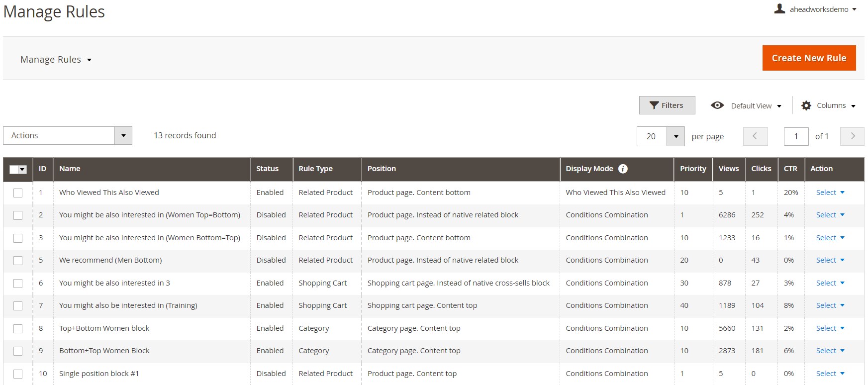Screen dimensions: 868x385
Task: Go to the next page arrow
Action: 852,136
